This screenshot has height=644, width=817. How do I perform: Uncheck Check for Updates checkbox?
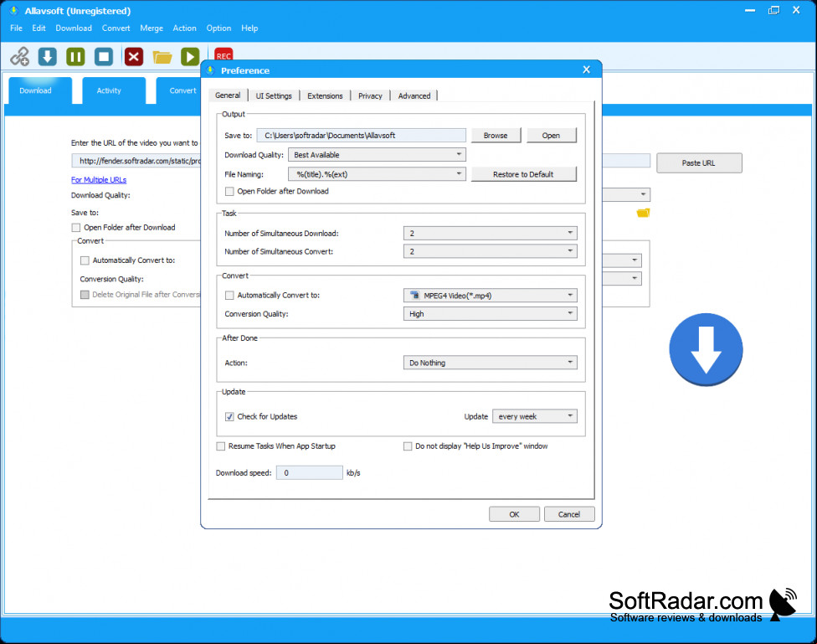click(x=229, y=417)
